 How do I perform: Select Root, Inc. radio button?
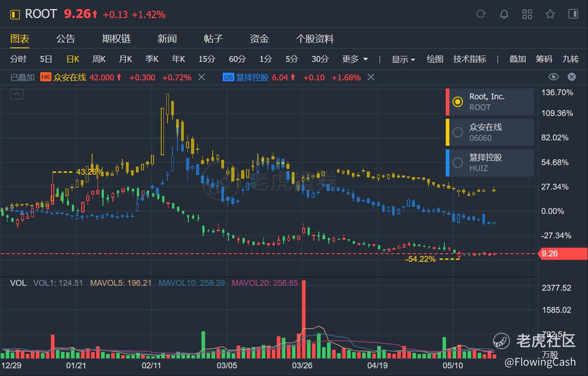(x=457, y=102)
